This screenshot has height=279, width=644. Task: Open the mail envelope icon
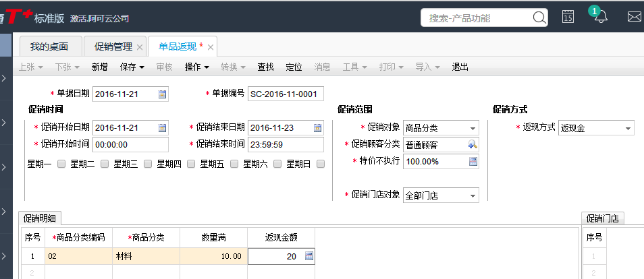634,18
